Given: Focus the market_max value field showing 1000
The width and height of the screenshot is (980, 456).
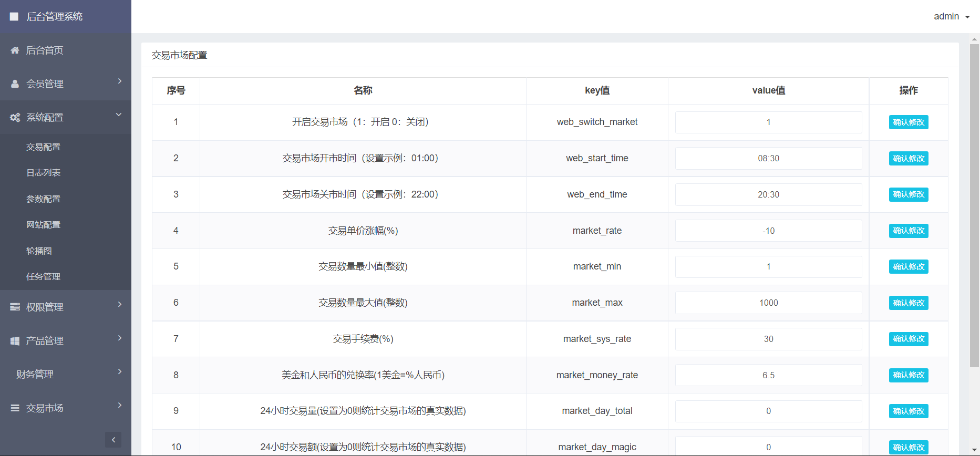Looking at the screenshot, I should (768, 303).
